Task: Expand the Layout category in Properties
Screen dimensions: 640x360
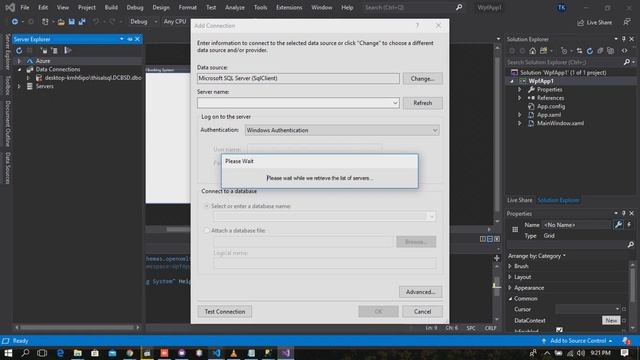Action: point(510,277)
